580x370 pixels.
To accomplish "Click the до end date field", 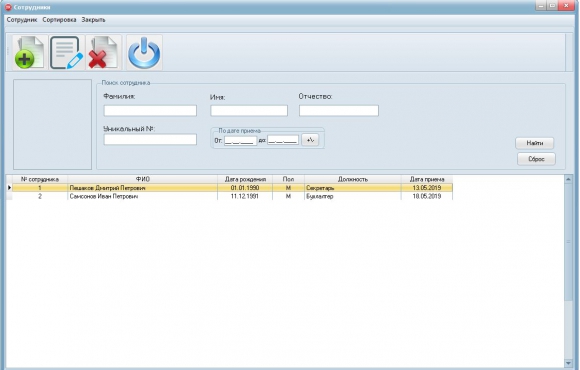I will 283,140.
